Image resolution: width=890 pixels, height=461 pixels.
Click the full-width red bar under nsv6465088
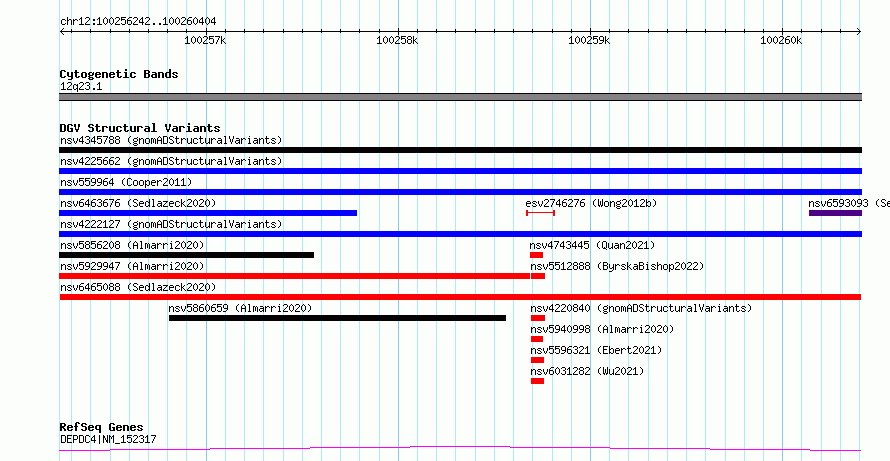460,297
